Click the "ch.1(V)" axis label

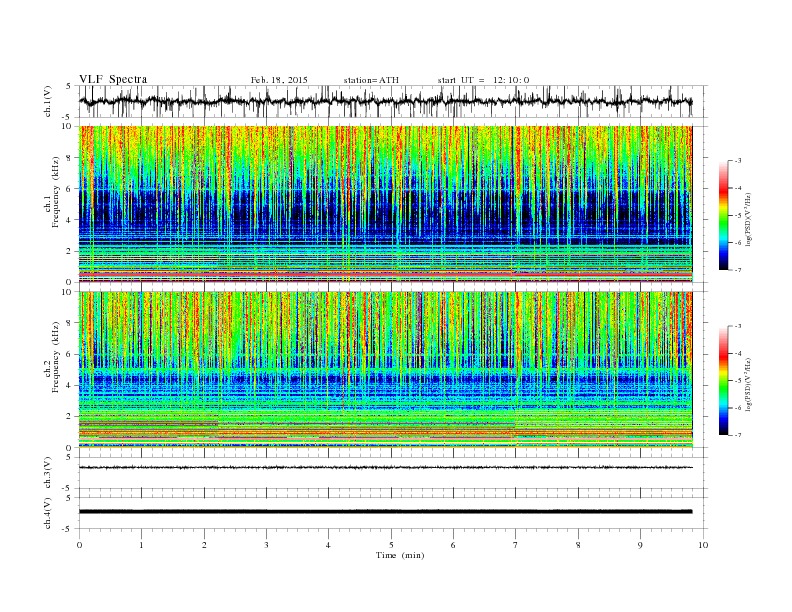pos(48,102)
